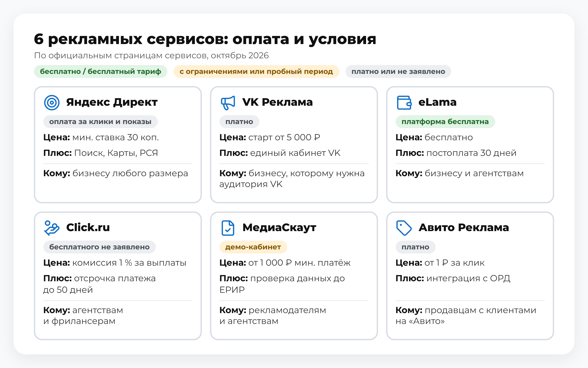Select the gray legend tag "платно или не заявлено"
The height and width of the screenshot is (368, 588).
(x=398, y=71)
